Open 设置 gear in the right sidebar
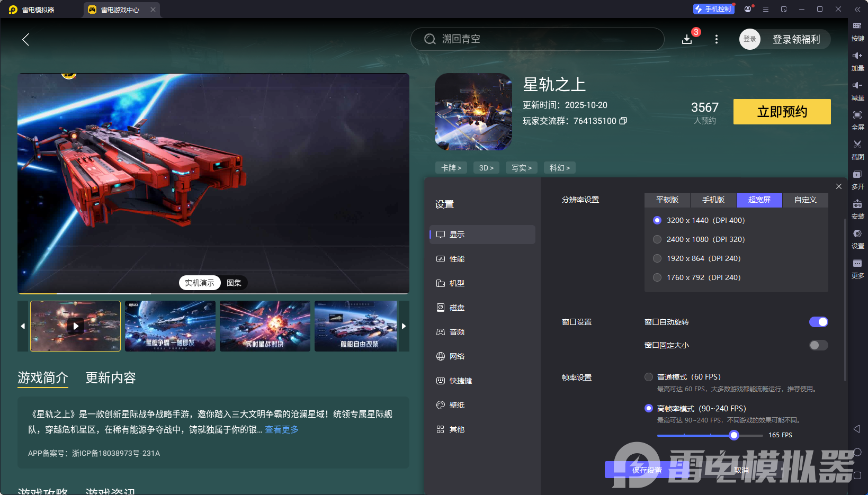The width and height of the screenshot is (868, 495). click(x=857, y=239)
